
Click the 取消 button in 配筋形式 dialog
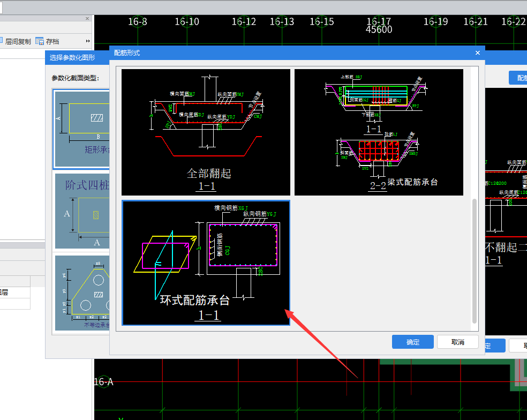click(x=457, y=342)
